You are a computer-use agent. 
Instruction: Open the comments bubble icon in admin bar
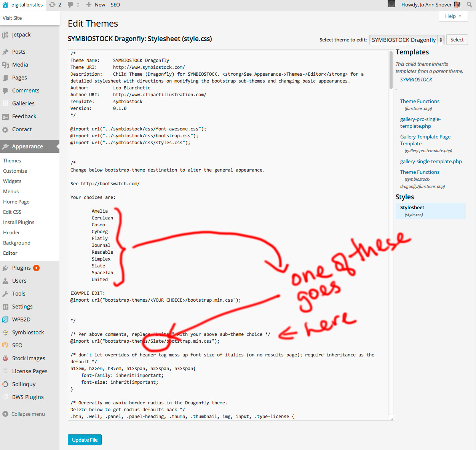point(70,5)
